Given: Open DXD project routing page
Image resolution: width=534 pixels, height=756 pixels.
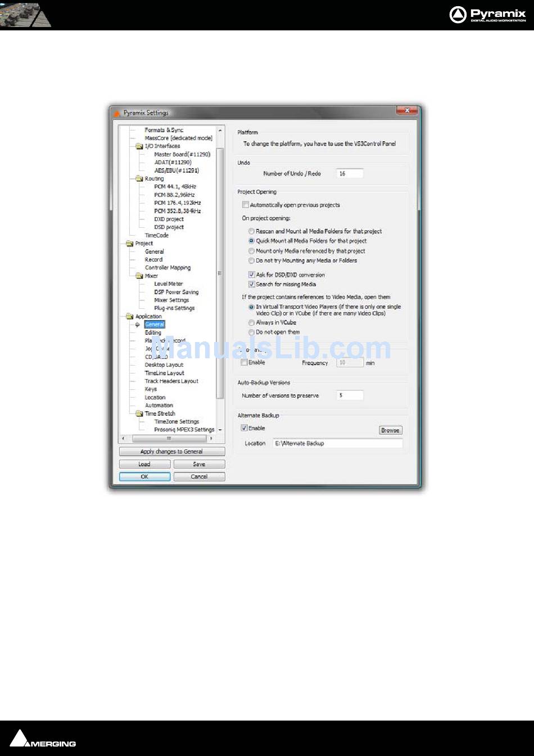Looking at the screenshot, I should [169, 219].
